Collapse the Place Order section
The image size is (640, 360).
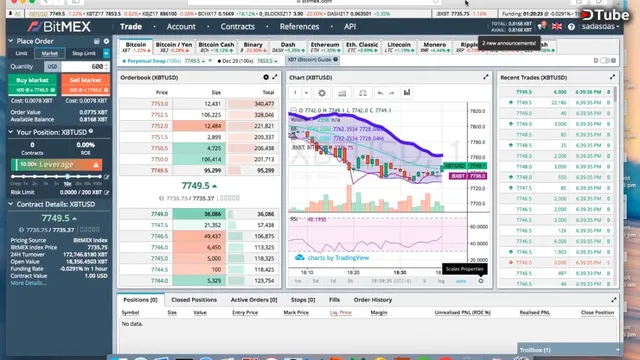(11, 41)
